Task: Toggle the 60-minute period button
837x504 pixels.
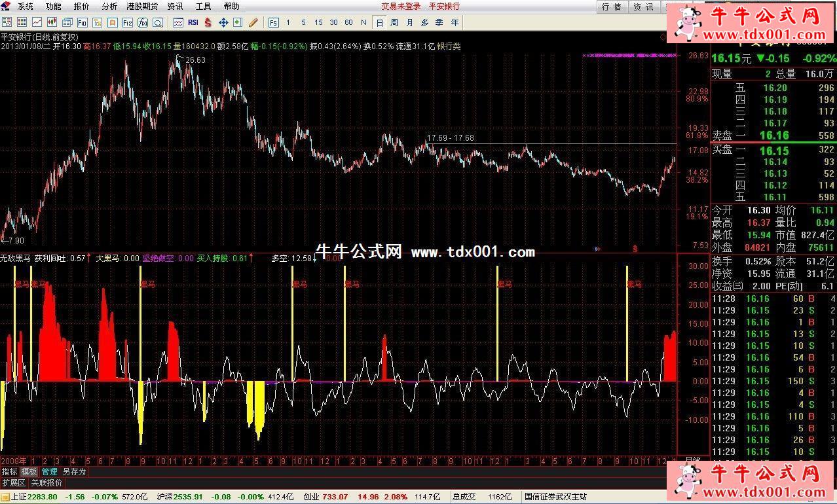Action: point(348,22)
